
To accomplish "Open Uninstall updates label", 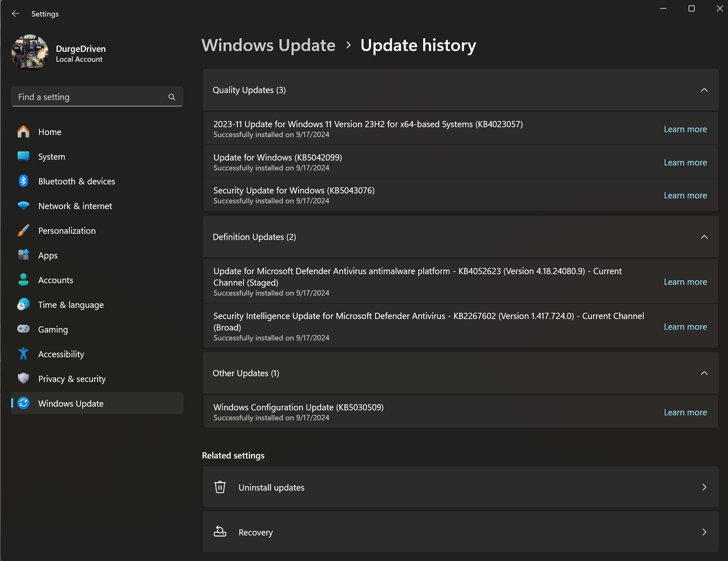I will pyautogui.click(x=271, y=488).
